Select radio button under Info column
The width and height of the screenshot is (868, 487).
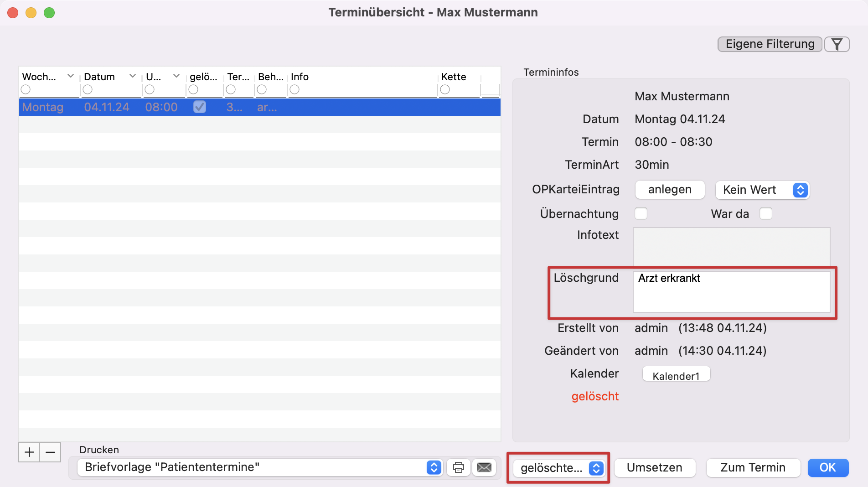pyautogui.click(x=294, y=90)
